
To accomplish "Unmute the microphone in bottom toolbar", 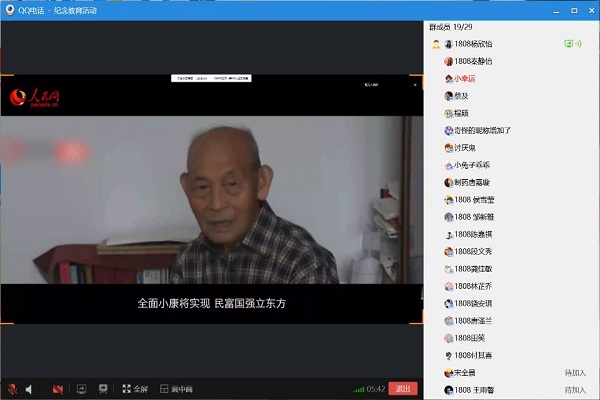I will [x=12, y=388].
